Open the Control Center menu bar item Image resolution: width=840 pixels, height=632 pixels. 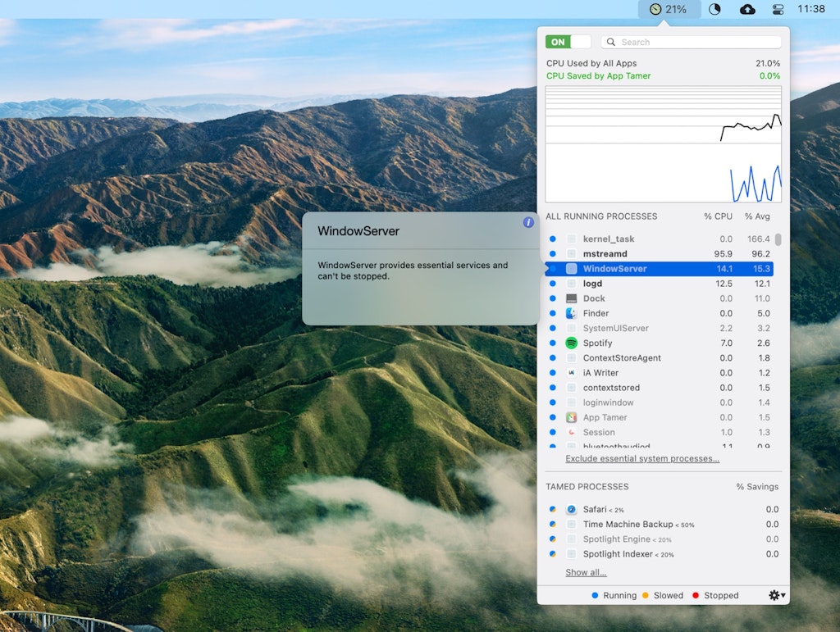coord(777,9)
